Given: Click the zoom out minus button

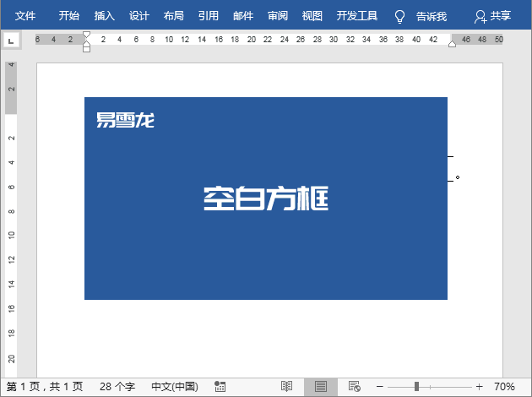Looking at the screenshot, I should pyautogui.click(x=380, y=387).
